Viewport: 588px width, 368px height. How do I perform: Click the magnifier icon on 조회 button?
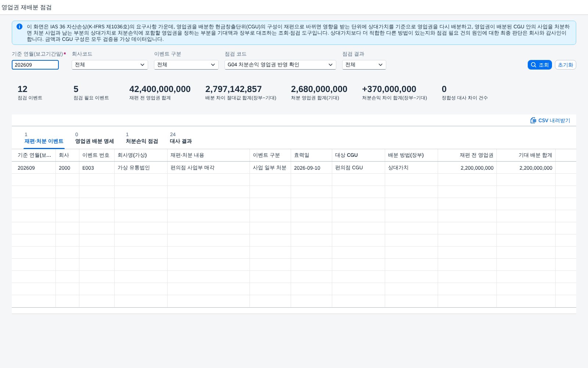(x=534, y=65)
